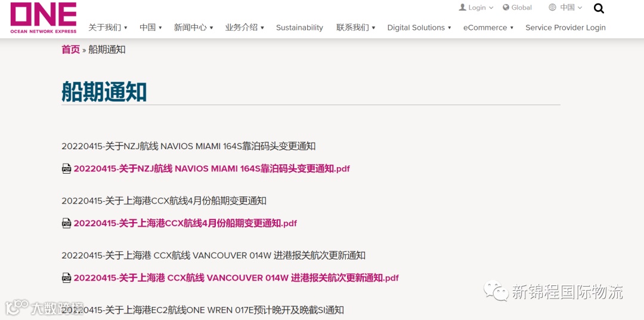Click the language globe icon beside 中国

(552, 7)
